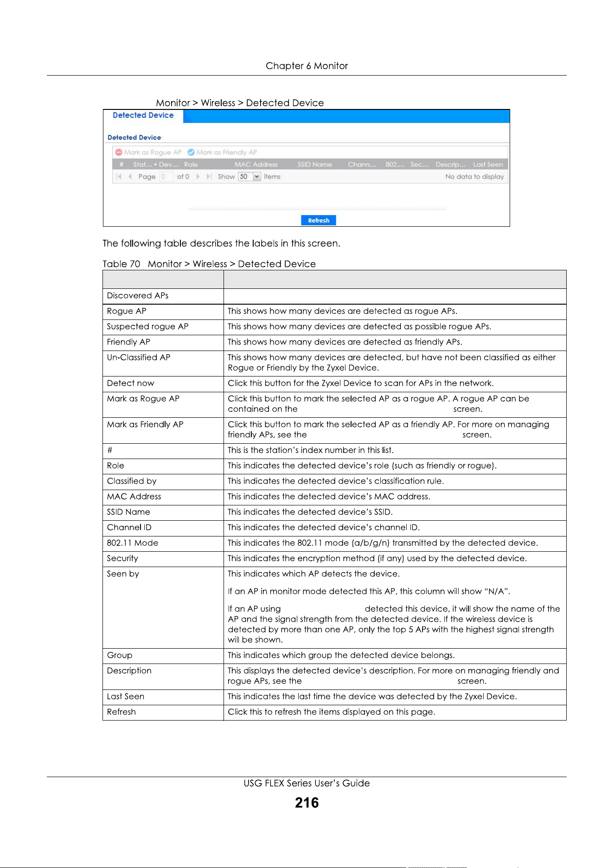Go to the first page of results
This screenshot has height=868, width=614.
click(x=119, y=177)
